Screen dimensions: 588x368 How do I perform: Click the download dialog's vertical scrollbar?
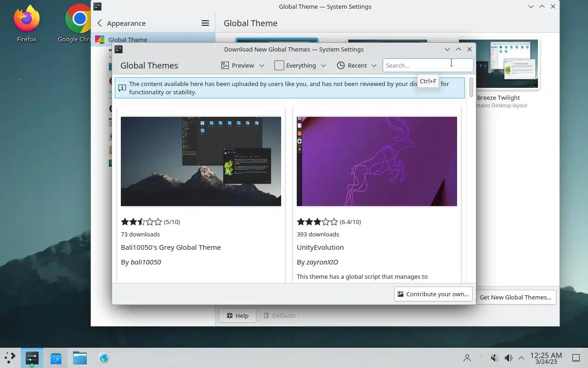coord(471,87)
